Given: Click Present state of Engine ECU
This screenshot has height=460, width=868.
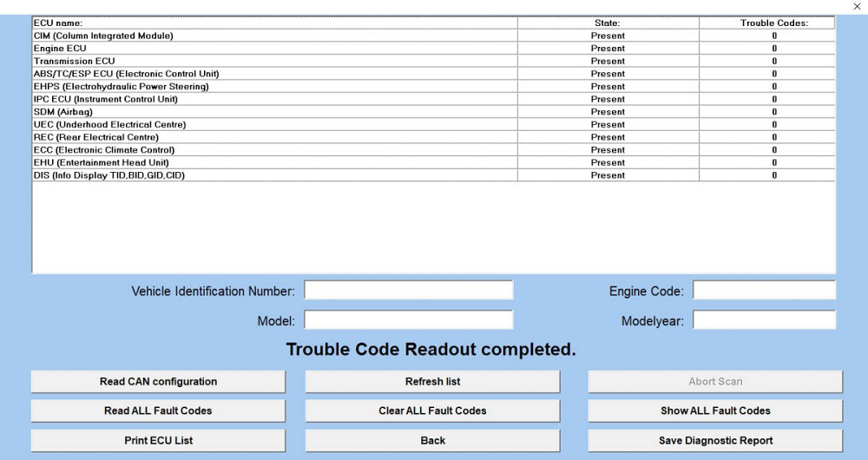Looking at the screenshot, I should pyautogui.click(x=608, y=48).
